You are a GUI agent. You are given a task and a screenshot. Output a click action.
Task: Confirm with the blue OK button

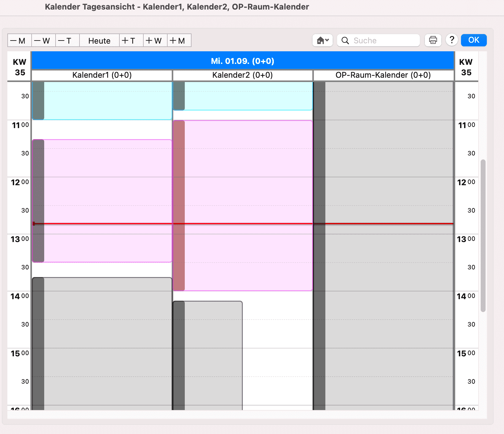474,40
